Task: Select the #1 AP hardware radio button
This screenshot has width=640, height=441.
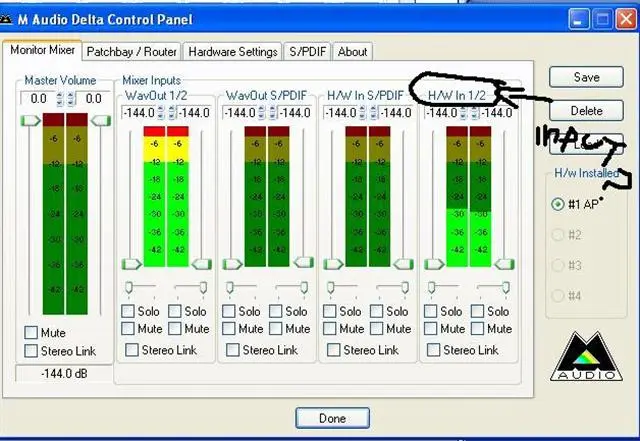Action: click(x=558, y=203)
